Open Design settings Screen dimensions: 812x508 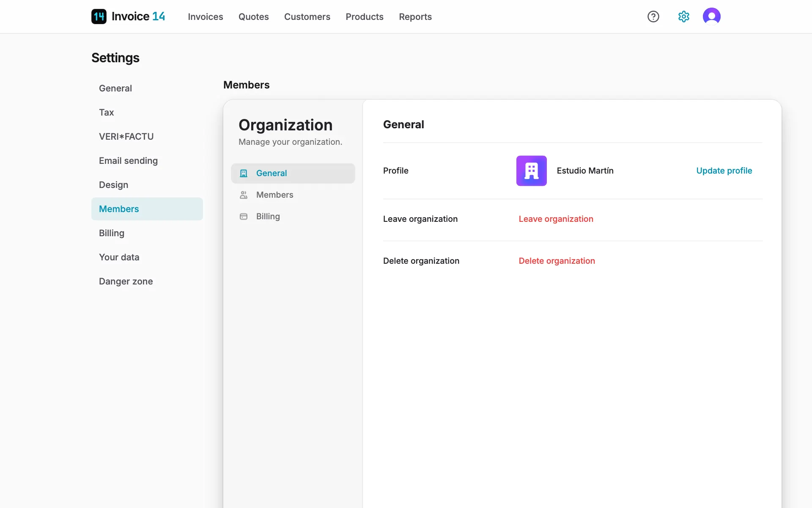[147, 185]
